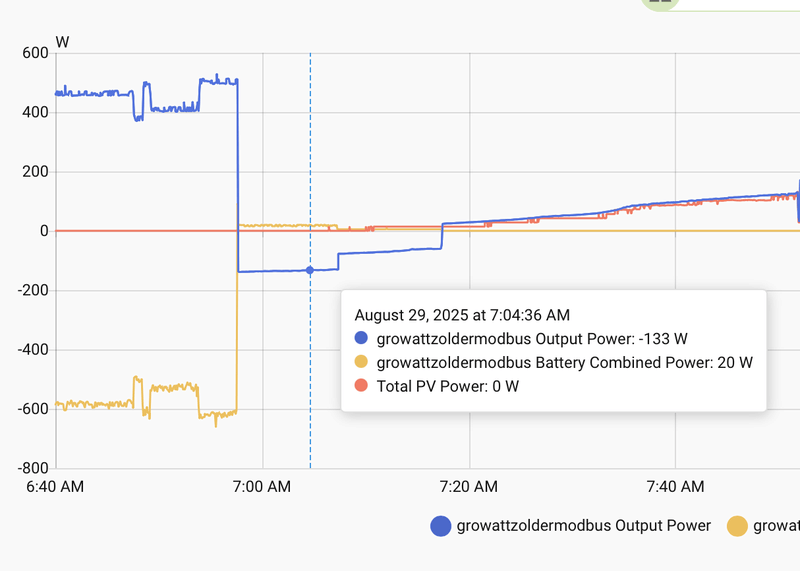Viewport: 800px width, 571px height.
Task: Click the tooltip timestamp August 29, 2025
Action: click(x=462, y=314)
